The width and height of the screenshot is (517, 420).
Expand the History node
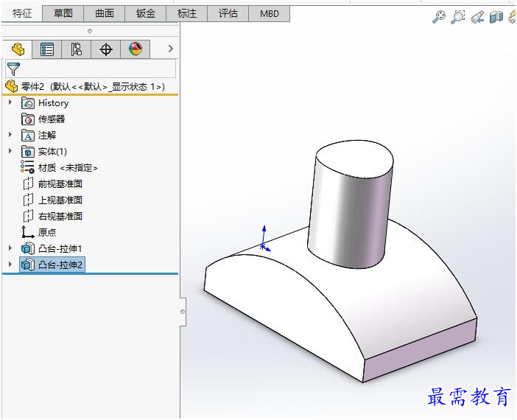[10, 102]
